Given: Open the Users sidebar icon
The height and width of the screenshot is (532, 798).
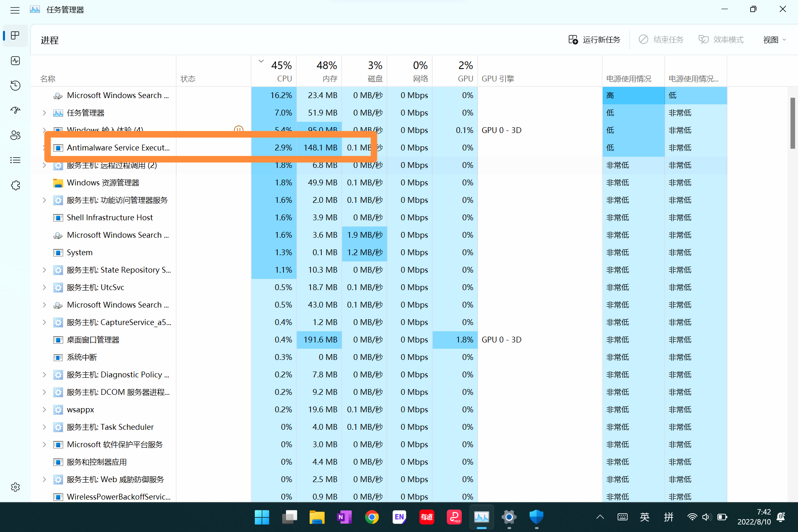Looking at the screenshot, I should pyautogui.click(x=15, y=135).
